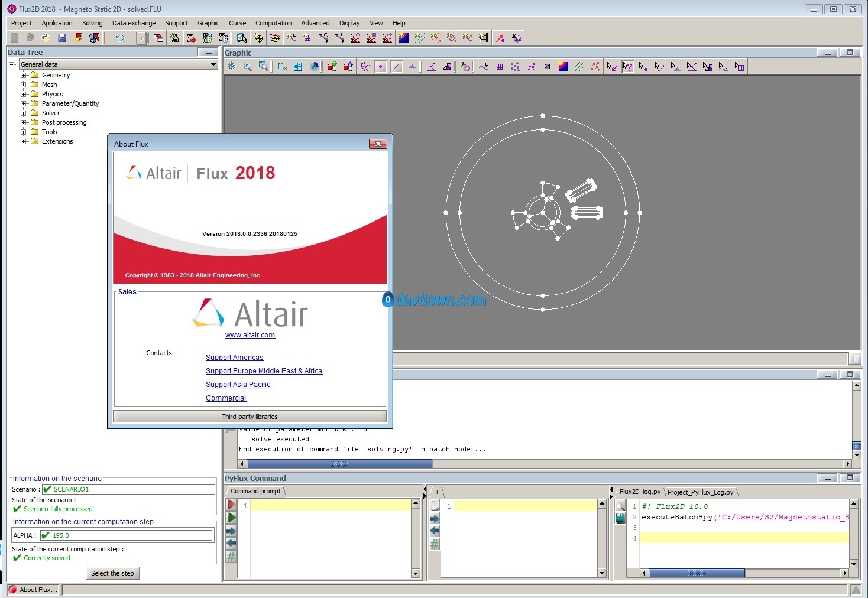Screen dimensions: 868x598
Task: Click the globe view icon in Graphic toolbar
Action: (315, 67)
